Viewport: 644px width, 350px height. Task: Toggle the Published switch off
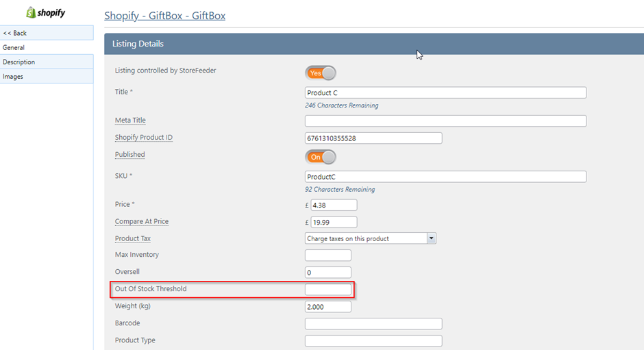tap(321, 157)
